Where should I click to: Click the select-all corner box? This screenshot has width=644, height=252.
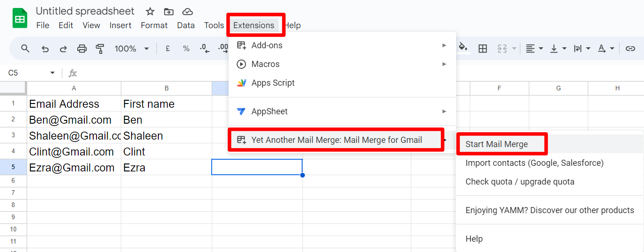click(13, 88)
